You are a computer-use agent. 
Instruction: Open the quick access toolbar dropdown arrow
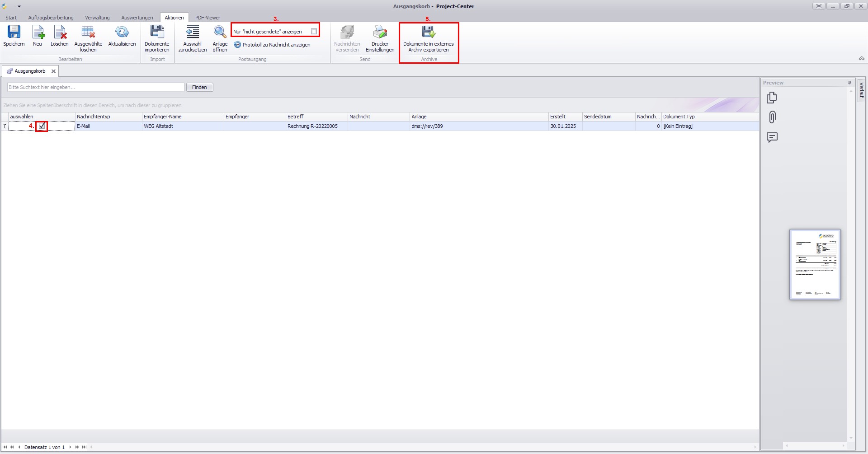[19, 6]
